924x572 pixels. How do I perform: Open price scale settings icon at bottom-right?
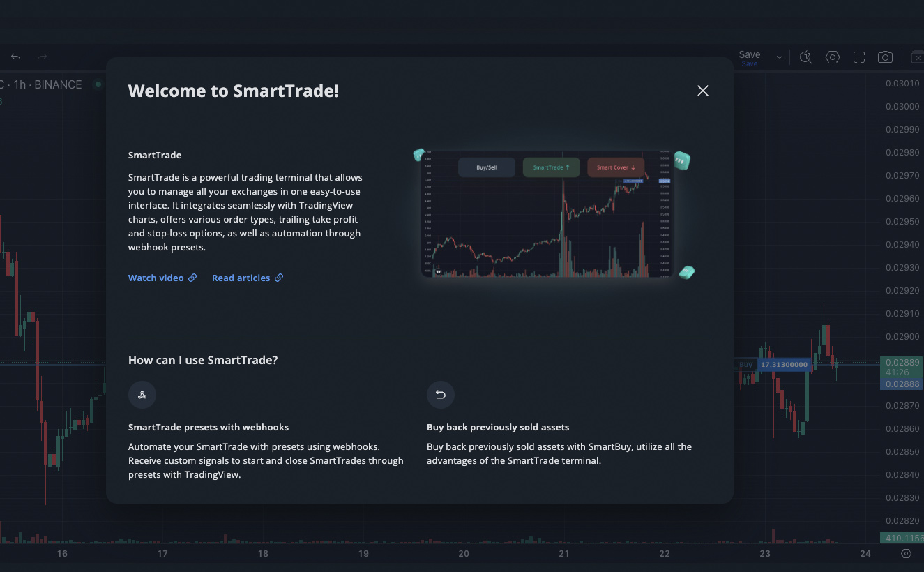click(906, 554)
